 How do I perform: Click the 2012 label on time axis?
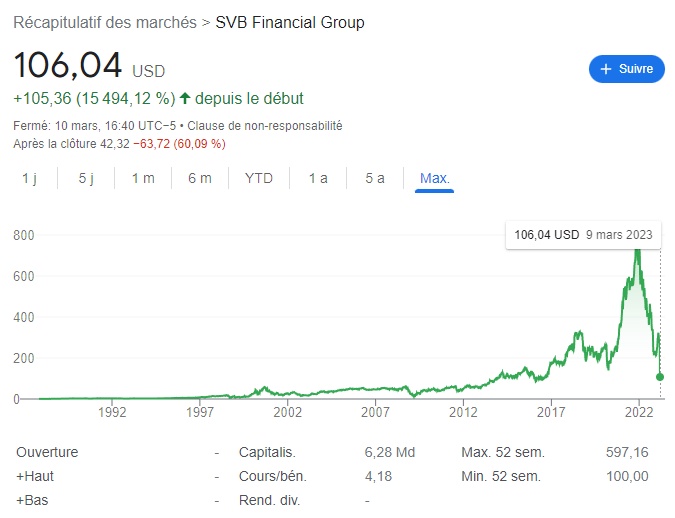pyautogui.click(x=462, y=411)
